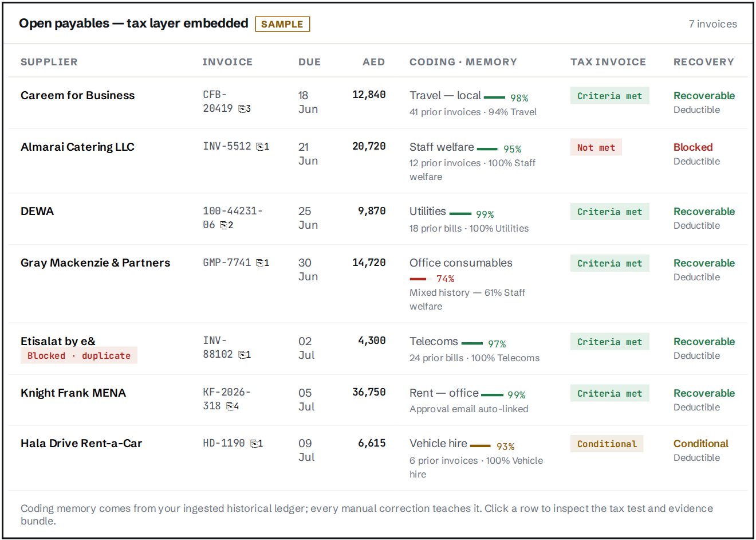Click Criteria met badge in DEWA row
The width and height of the screenshot is (756, 540).
pos(609,212)
